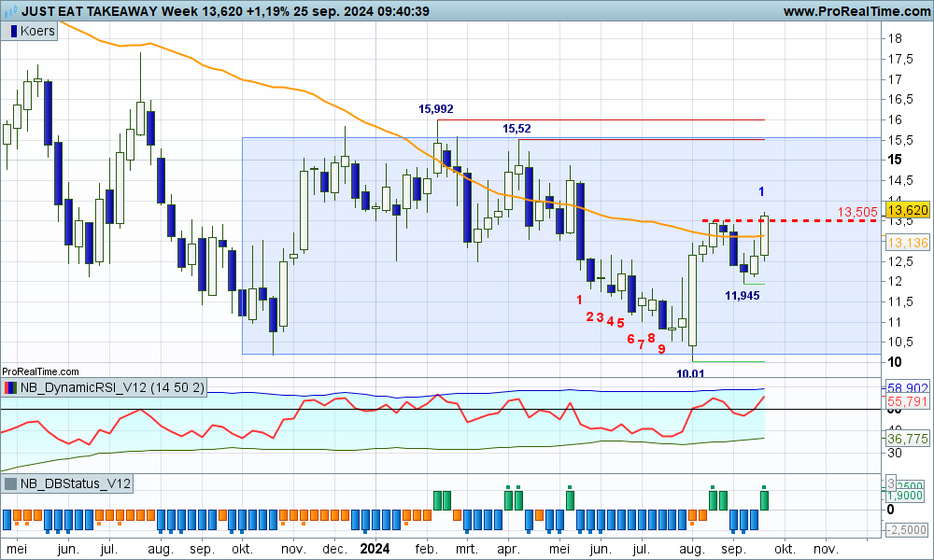934x560 pixels.
Task: Click the green 36,775 lower band tag
Action: pos(907,438)
